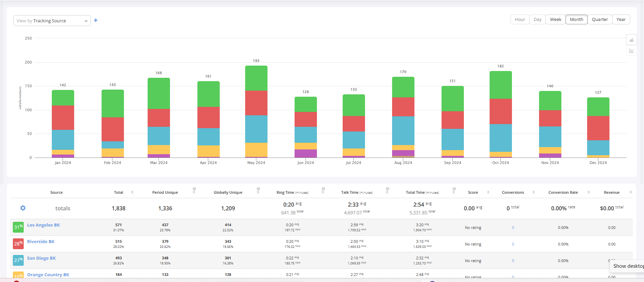
Task: Open the View by Tracking Source dropdown
Action: (52, 21)
